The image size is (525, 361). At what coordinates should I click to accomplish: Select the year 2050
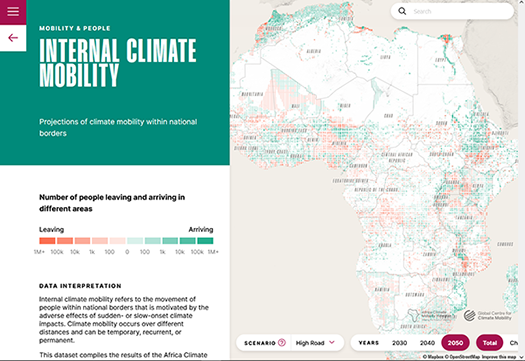(x=455, y=343)
